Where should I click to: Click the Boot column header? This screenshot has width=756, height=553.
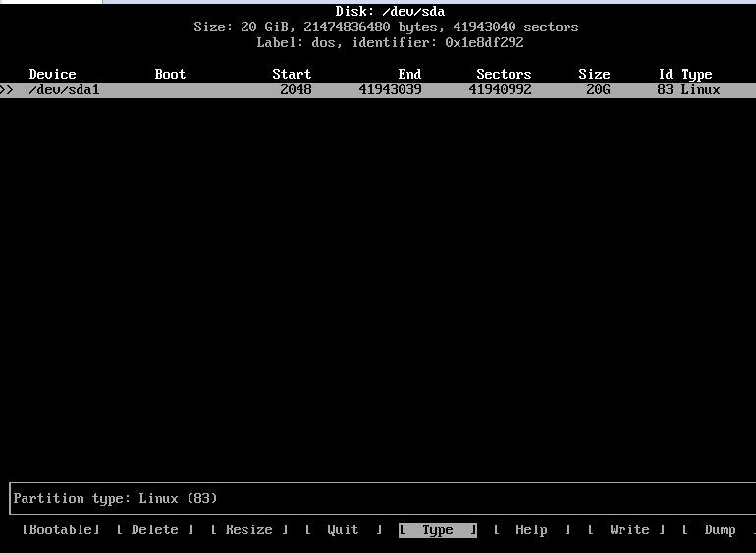pos(170,74)
